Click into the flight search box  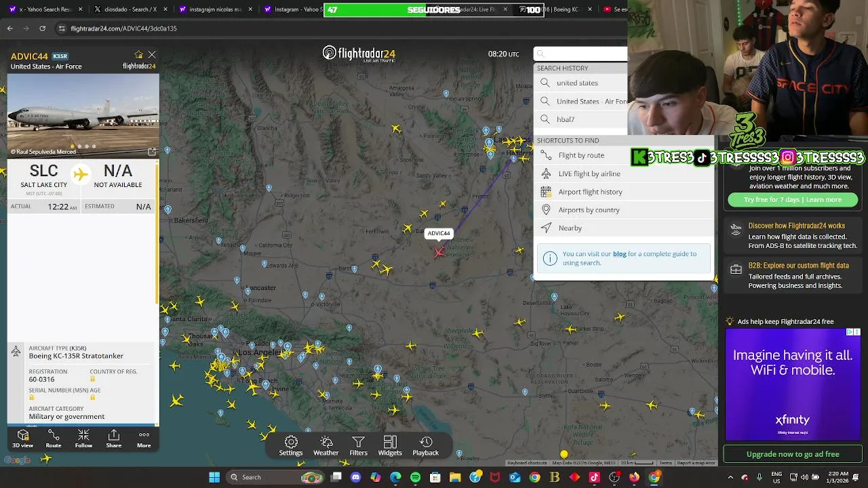tap(580, 54)
